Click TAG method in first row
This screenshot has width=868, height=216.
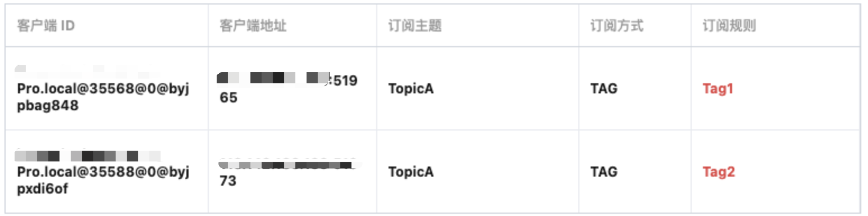[x=604, y=89]
